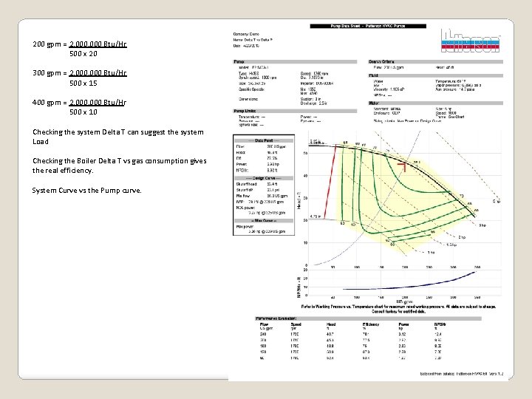Click the 'Head' column heading in table
The image size is (532, 399).
point(331,324)
